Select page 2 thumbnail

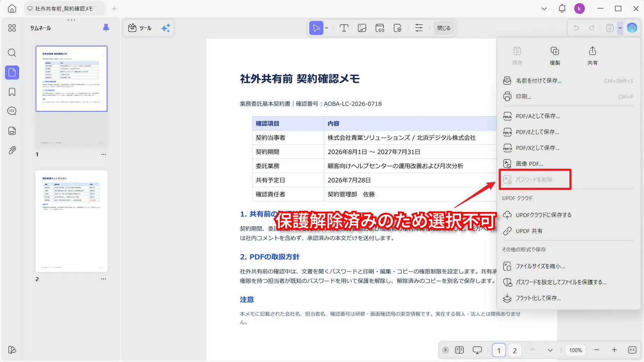[71, 221]
